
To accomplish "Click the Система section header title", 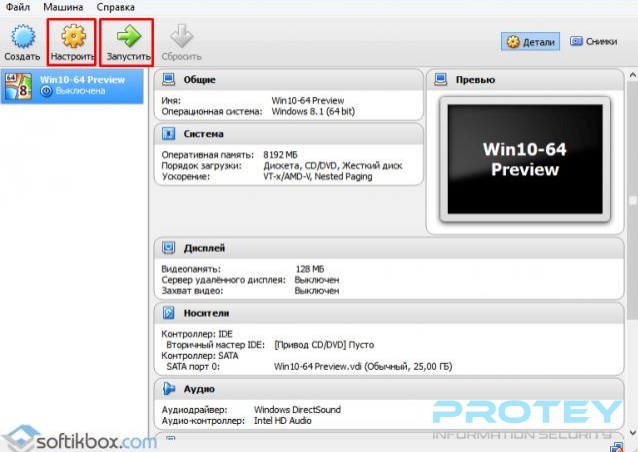I will point(204,133).
